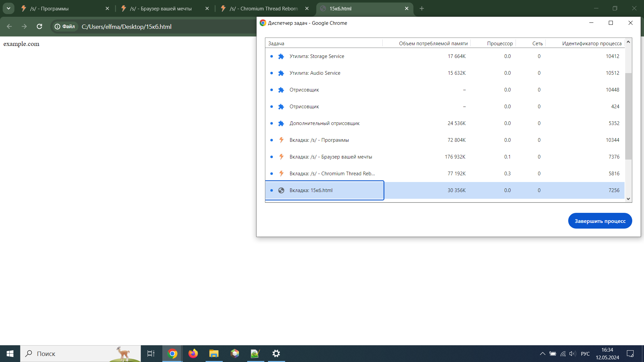Click the Windows search box

coord(80,354)
